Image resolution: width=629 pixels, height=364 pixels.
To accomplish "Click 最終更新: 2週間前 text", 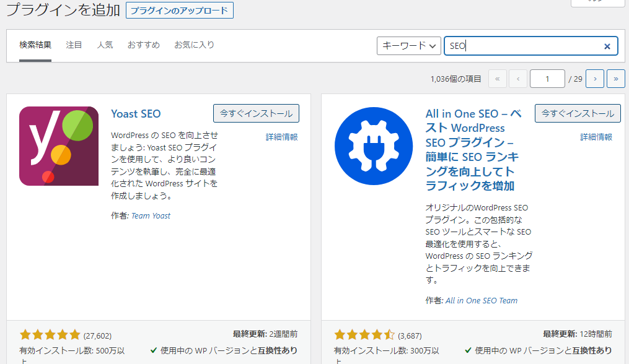I will (265, 334).
